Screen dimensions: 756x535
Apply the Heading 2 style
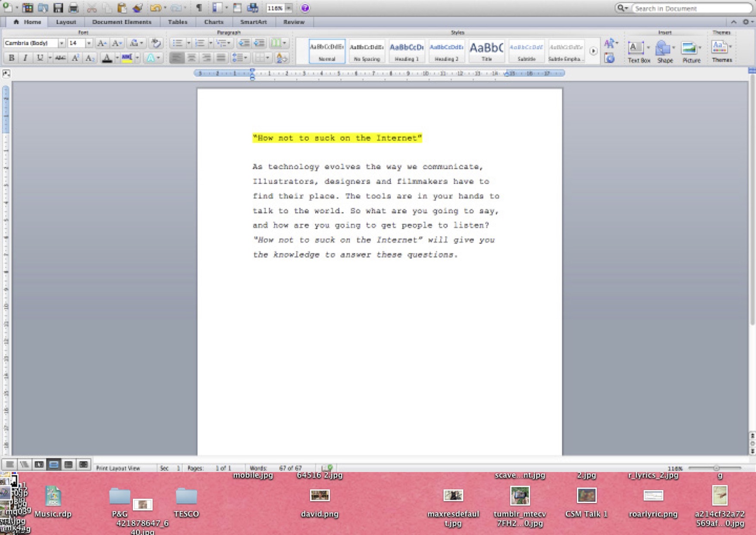446,51
